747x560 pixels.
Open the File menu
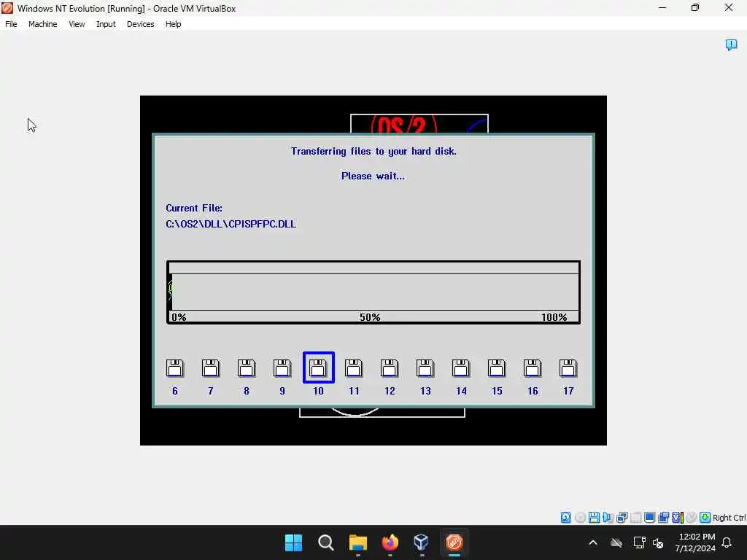click(11, 24)
